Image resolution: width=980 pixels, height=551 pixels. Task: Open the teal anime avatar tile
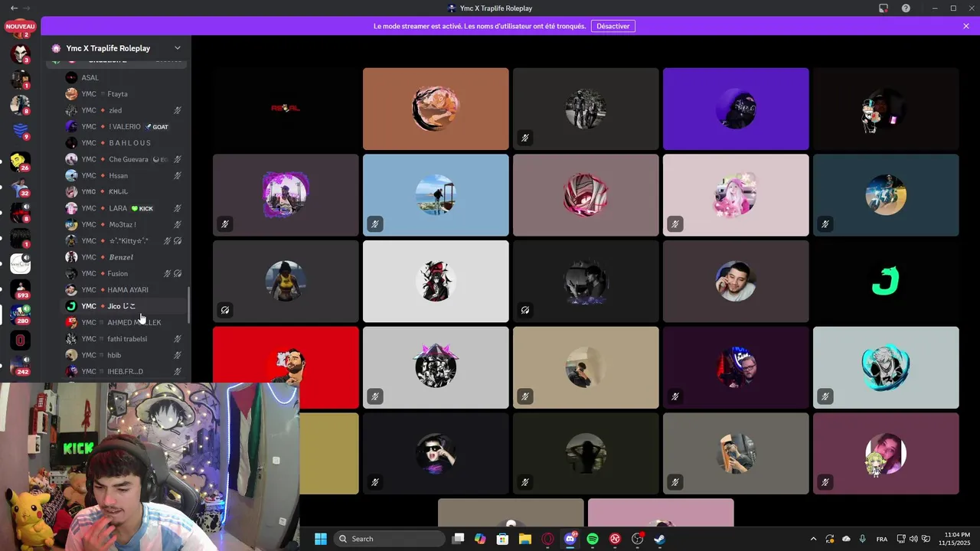tap(886, 367)
